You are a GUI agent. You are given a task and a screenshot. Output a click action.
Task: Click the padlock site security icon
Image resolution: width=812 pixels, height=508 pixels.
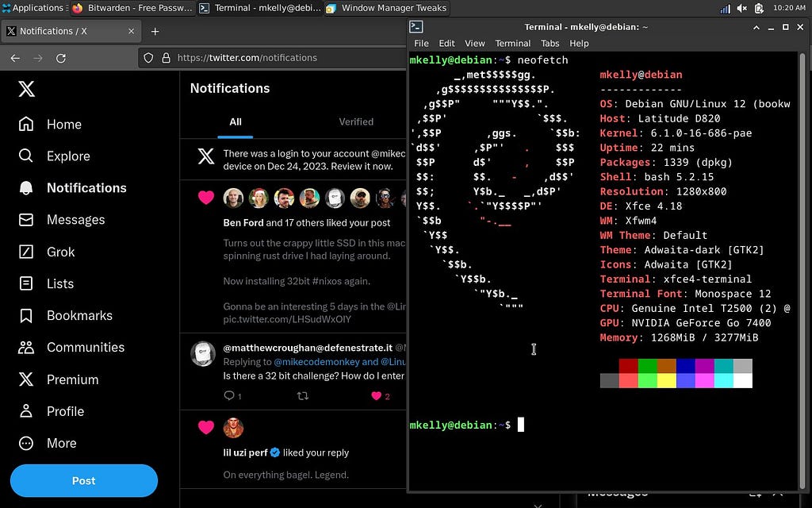pyautogui.click(x=167, y=58)
